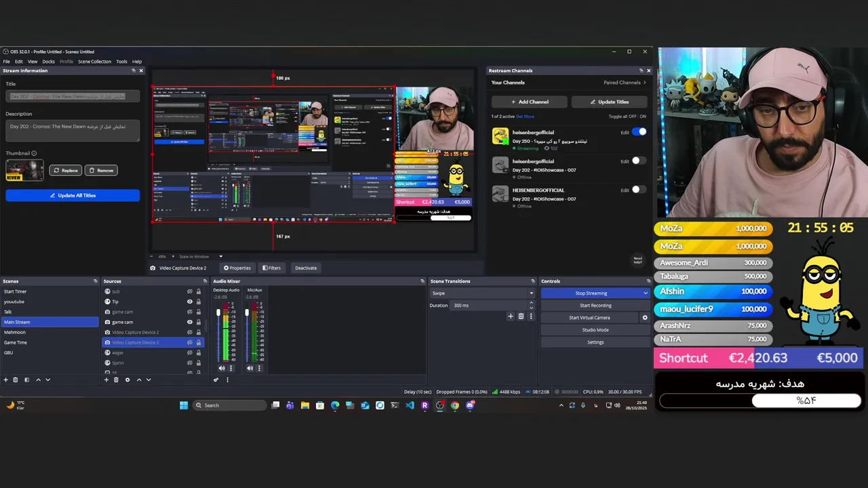Click Update All Titles button
868x488 pixels.
click(73, 195)
